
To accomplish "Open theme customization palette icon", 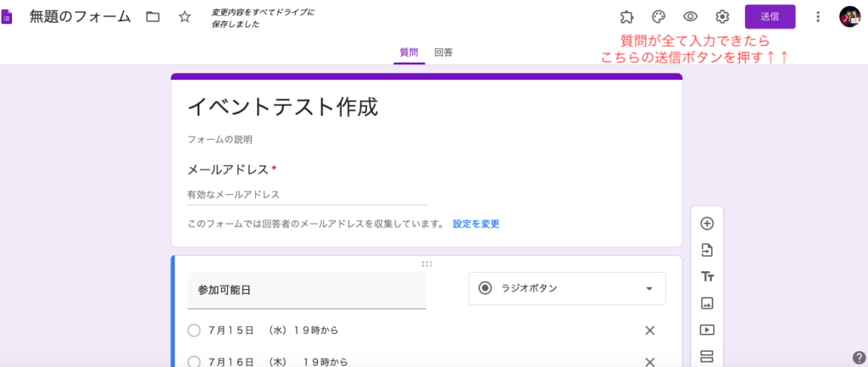I will (658, 17).
